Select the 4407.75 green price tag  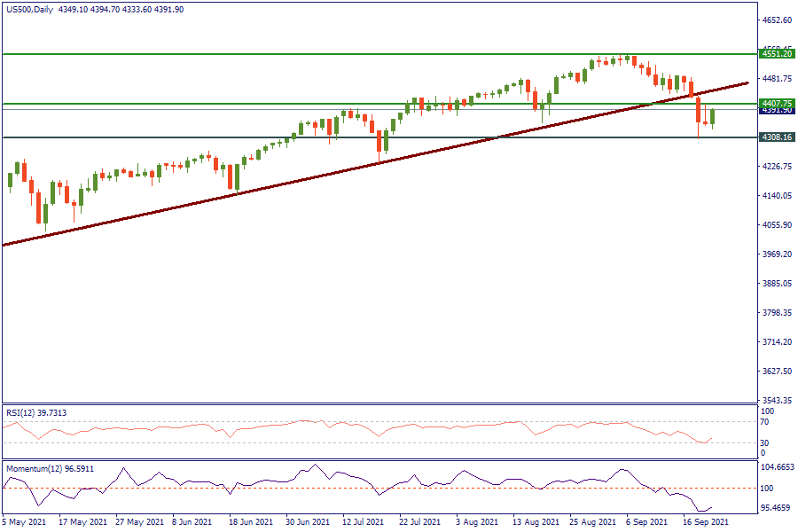click(x=776, y=104)
